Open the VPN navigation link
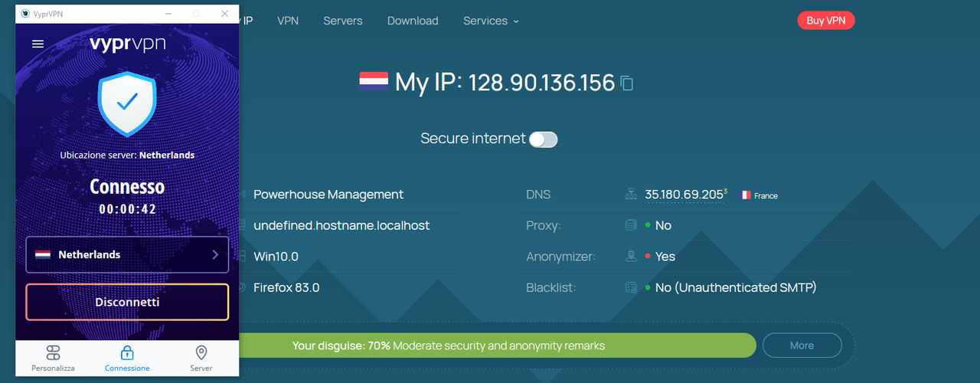The height and width of the screenshot is (383, 980). click(x=288, y=21)
